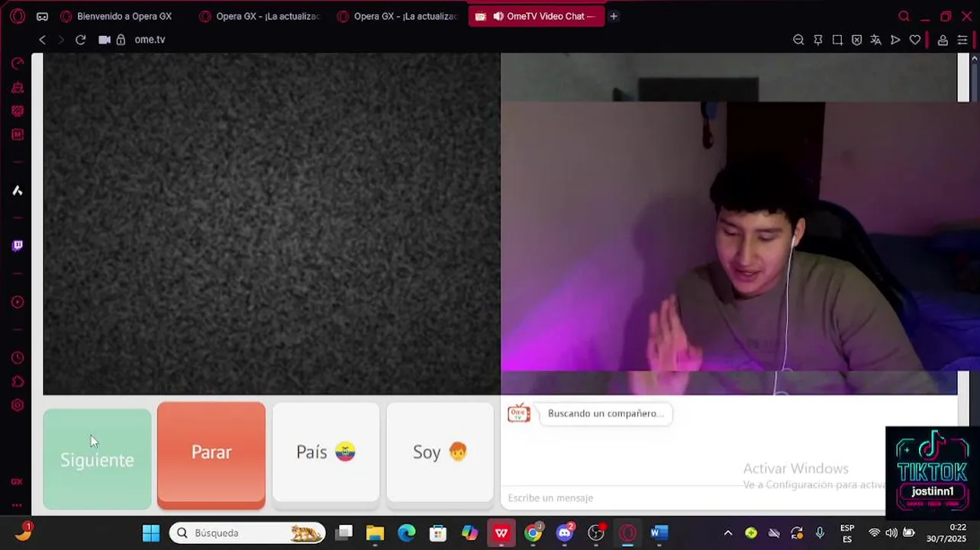Click the camera permission icon in address bar
The height and width of the screenshot is (550, 980).
[105, 40]
